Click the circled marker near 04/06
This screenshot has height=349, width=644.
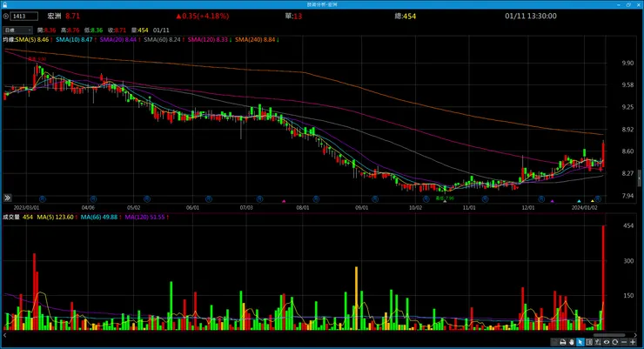coord(93,198)
